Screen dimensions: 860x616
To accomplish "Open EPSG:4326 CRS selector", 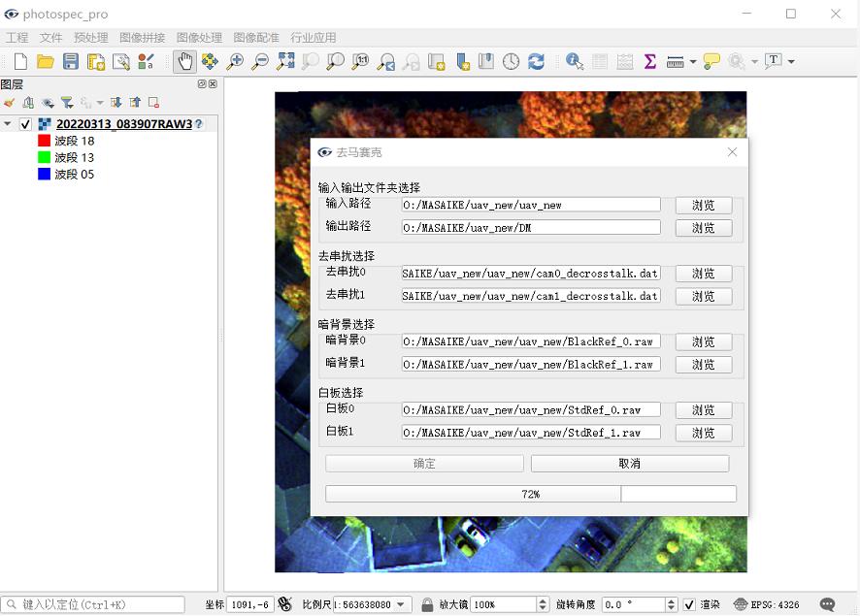I will coord(767,604).
